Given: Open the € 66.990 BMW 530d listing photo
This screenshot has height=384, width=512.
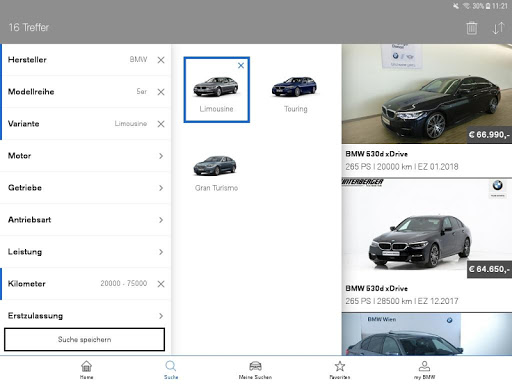Looking at the screenshot, I should [427, 94].
